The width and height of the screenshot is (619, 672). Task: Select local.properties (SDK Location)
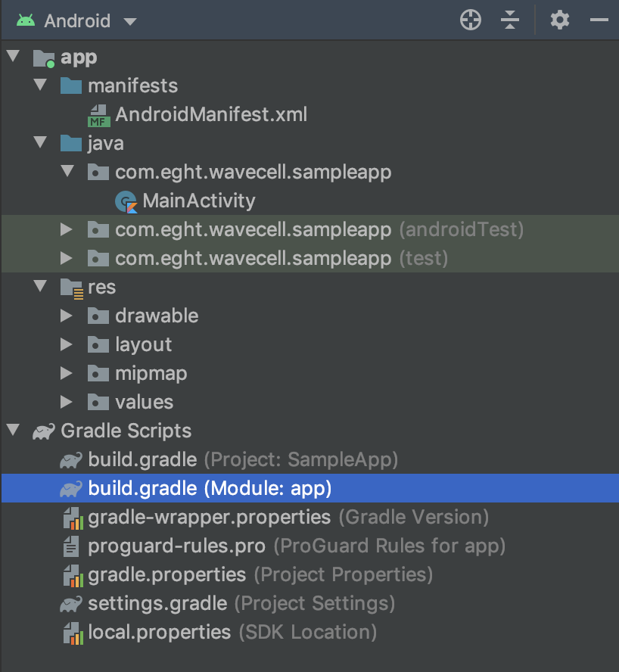click(159, 632)
